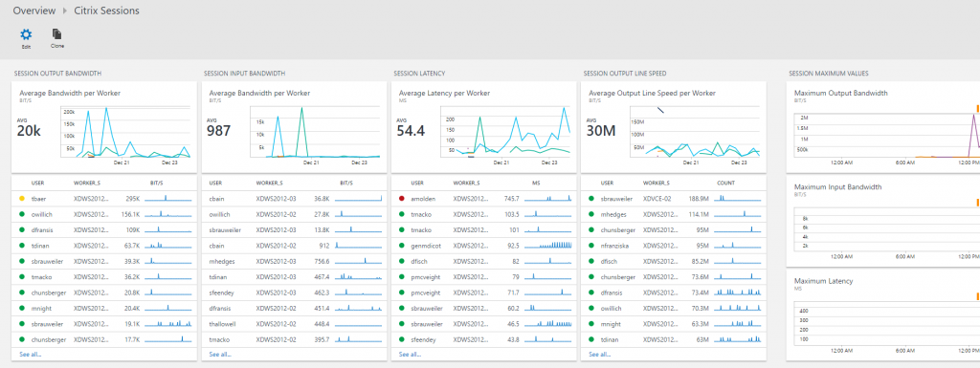
Task: Click sparkline for cbain XDWS2012-03 row
Action: [358, 199]
